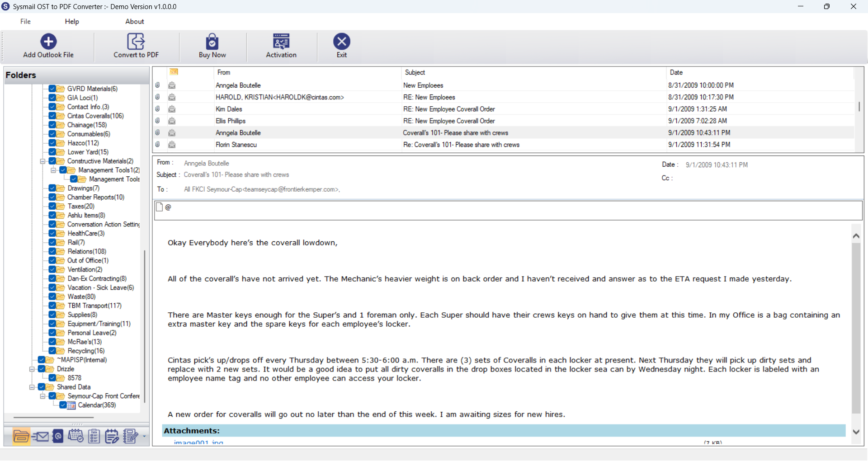Open the Notes view icon
868x461 pixels.
[112, 436]
